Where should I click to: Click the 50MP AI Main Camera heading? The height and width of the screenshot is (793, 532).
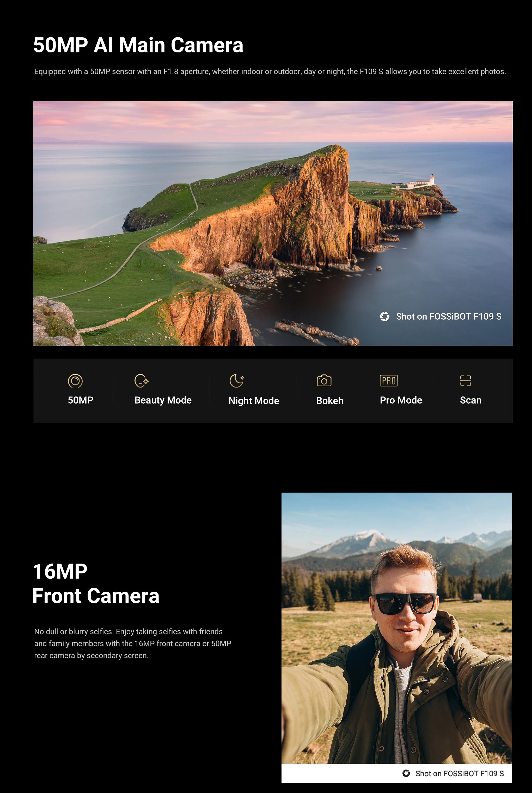click(138, 45)
